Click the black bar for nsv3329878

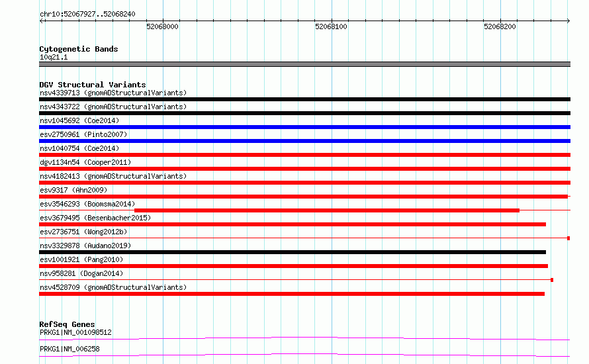293,252
